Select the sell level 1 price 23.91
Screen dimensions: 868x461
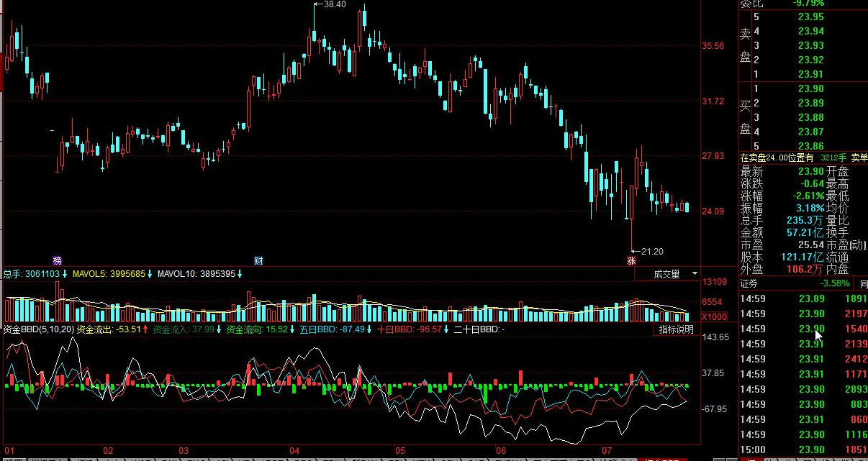pos(810,75)
